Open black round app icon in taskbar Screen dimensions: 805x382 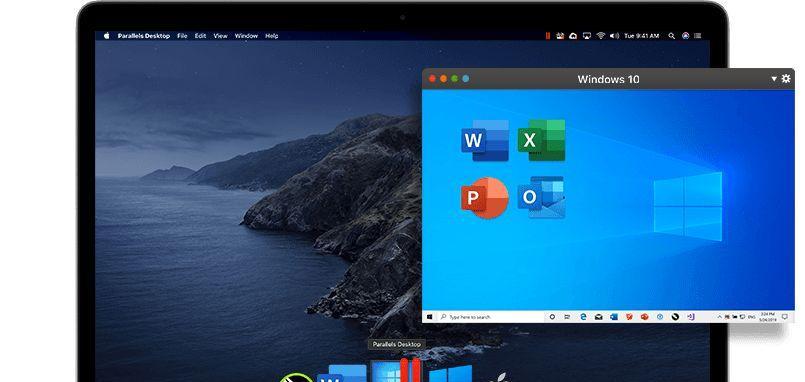675,317
